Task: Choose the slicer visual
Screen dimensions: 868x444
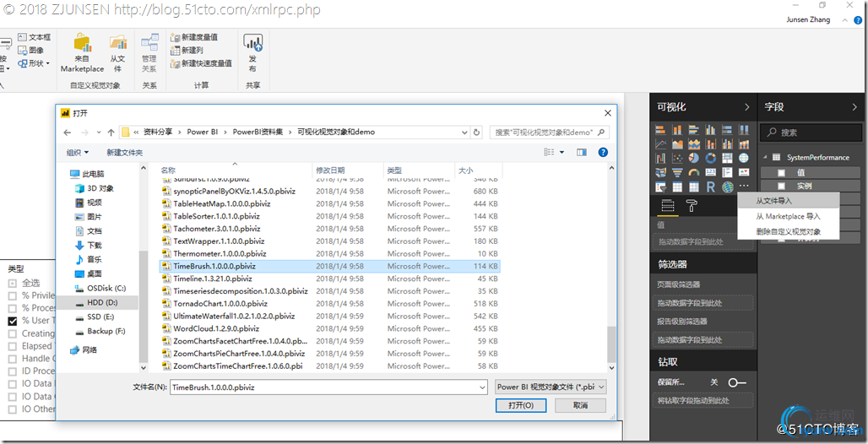Action: click(659, 187)
